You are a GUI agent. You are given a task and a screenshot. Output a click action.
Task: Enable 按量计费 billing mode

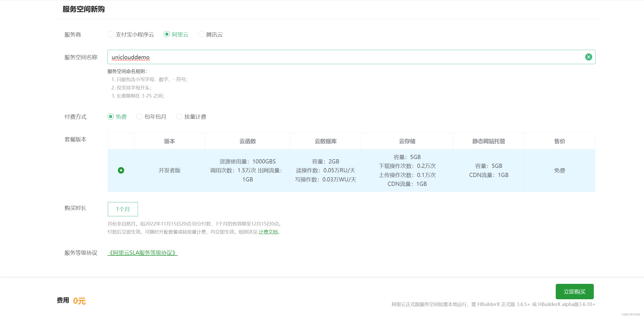179,117
